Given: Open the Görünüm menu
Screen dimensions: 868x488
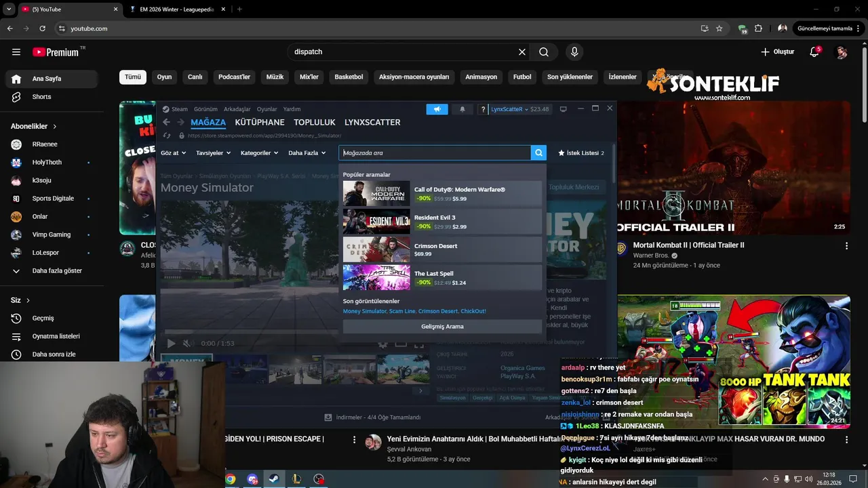Looking at the screenshot, I should pyautogui.click(x=205, y=109).
